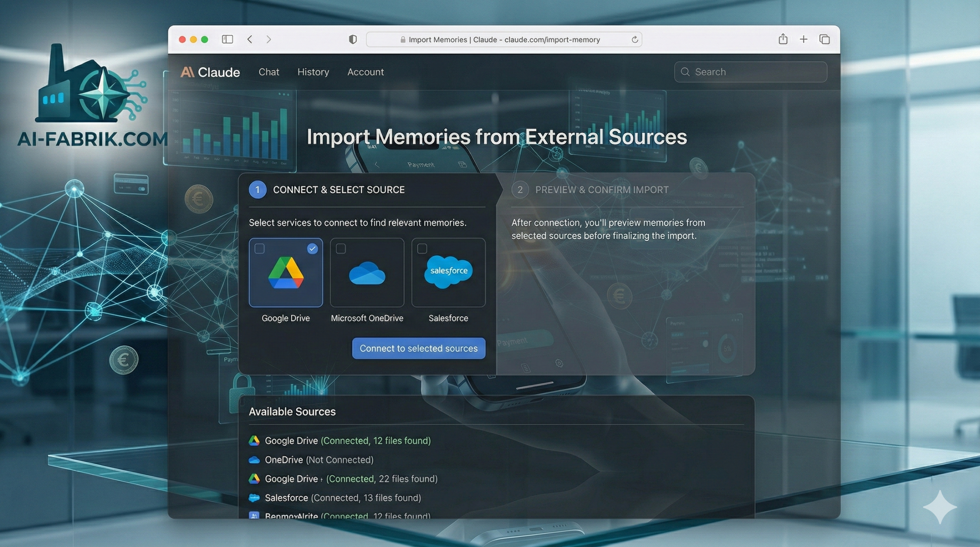Screen dimensions: 980x547
Task: Open the History menu item
Action: click(x=313, y=72)
